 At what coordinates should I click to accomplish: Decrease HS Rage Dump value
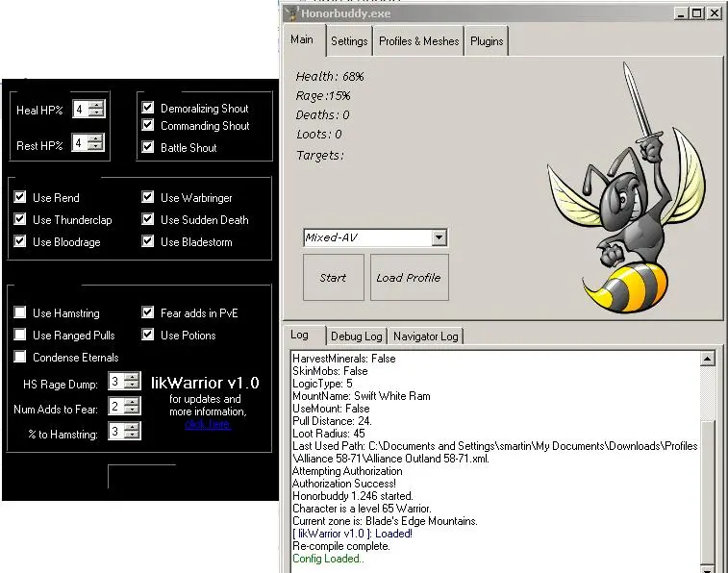tap(133, 386)
